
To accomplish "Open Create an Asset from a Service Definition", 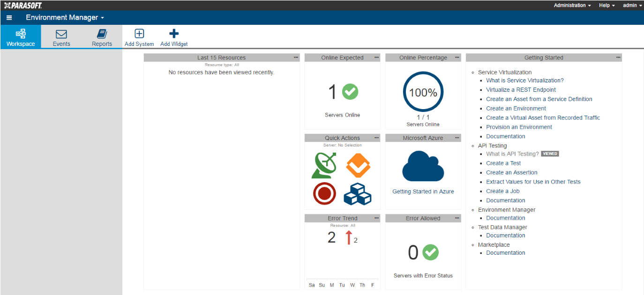I will pos(539,99).
